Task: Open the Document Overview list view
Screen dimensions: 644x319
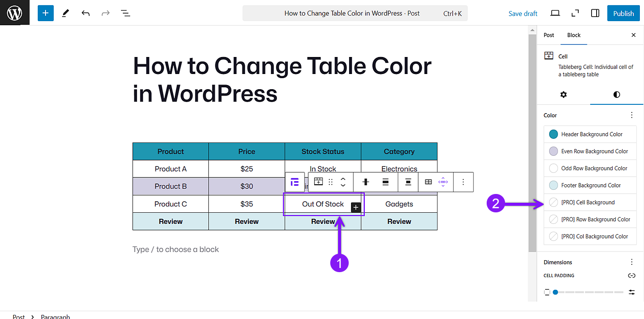Action: tap(125, 13)
